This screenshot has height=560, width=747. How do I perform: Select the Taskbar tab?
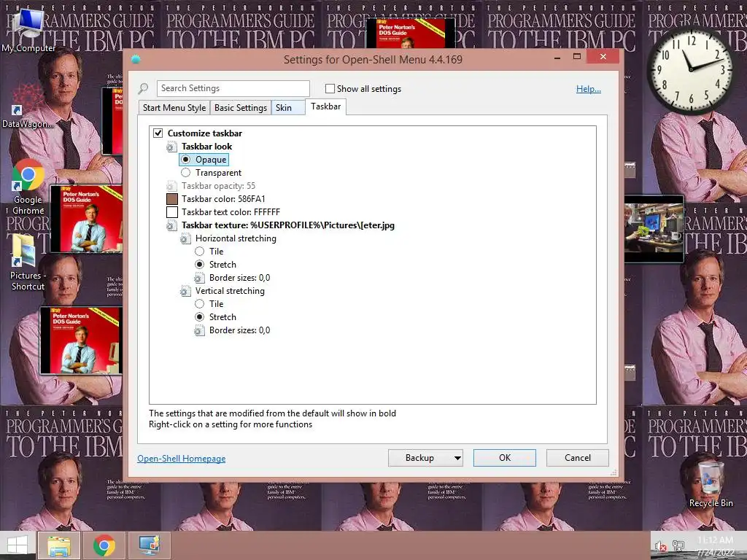tap(326, 106)
